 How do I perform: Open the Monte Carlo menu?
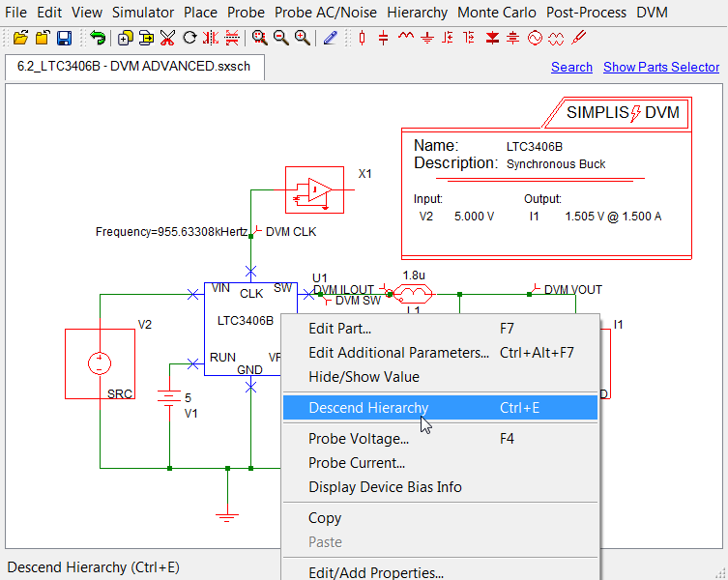tap(497, 13)
